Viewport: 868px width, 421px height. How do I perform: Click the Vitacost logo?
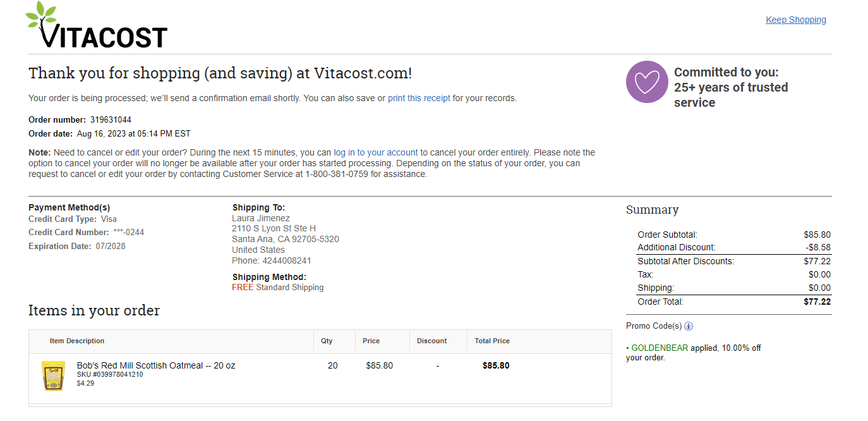[96, 25]
